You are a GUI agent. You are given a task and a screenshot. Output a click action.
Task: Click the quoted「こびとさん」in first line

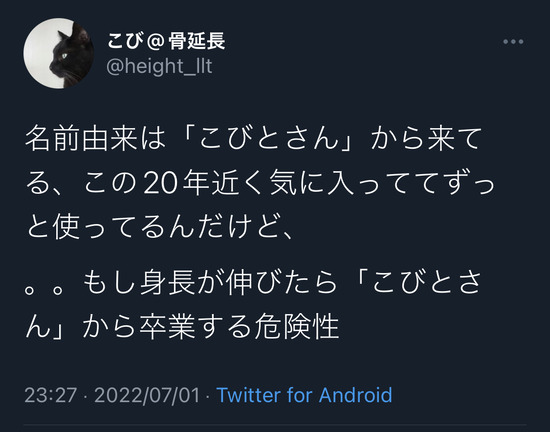[267, 139]
